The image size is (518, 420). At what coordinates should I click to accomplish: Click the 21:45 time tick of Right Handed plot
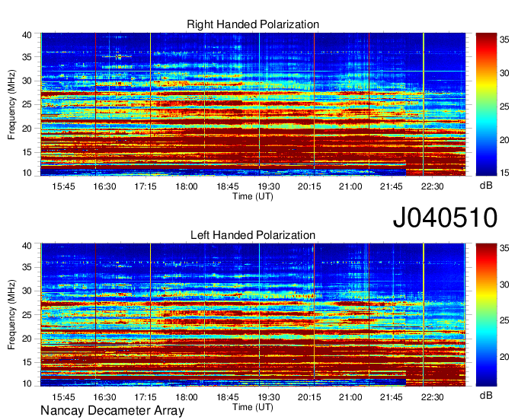[x=392, y=186]
